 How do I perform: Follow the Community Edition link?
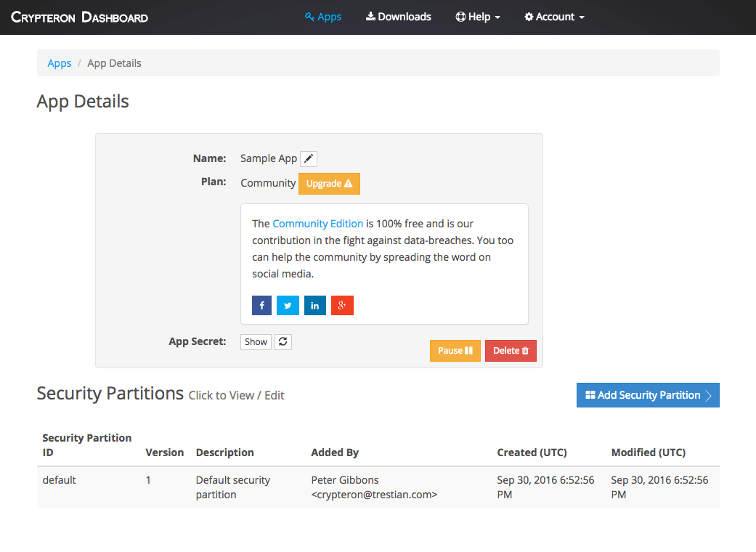click(x=317, y=224)
